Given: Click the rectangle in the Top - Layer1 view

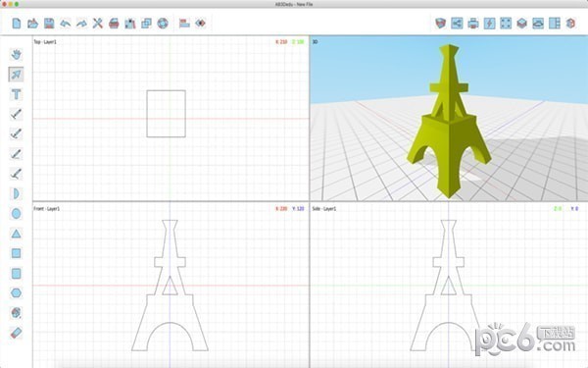Looking at the screenshot, I should pos(167,114).
